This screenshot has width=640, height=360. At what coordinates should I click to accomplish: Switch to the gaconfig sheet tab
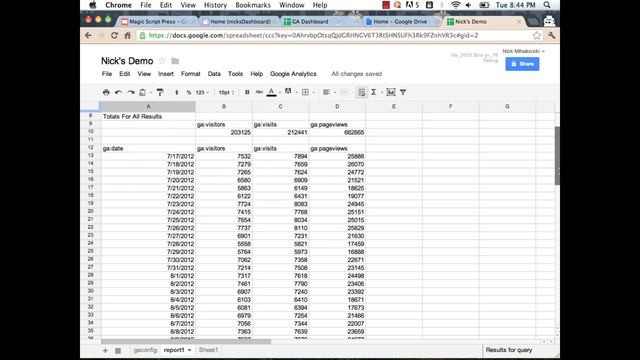coord(145,350)
